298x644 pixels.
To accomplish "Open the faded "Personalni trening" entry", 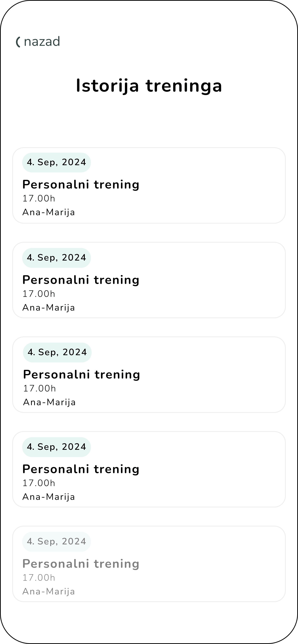I will click(x=81, y=564).
